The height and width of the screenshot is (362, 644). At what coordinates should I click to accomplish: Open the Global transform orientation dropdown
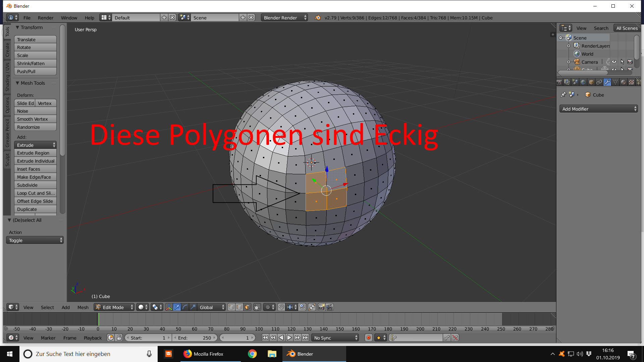211,307
